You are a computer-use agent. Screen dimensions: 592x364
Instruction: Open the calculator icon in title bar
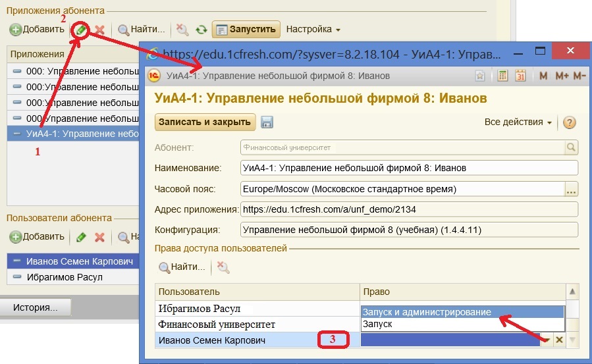[502, 76]
